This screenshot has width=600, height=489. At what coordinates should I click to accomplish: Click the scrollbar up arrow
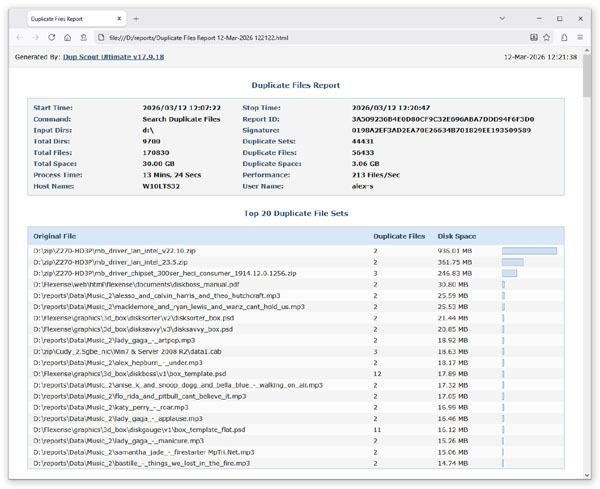[587, 51]
